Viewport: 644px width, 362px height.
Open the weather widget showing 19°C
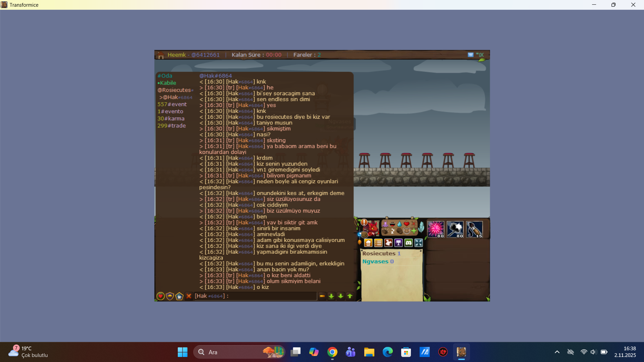pos(28,352)
